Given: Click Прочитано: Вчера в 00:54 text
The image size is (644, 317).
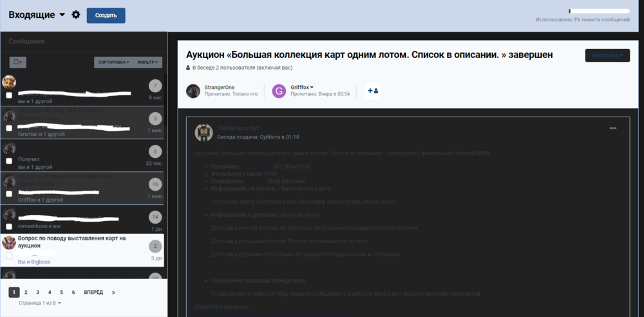Looking at the screenshot, I should click(x=320, y=94).
